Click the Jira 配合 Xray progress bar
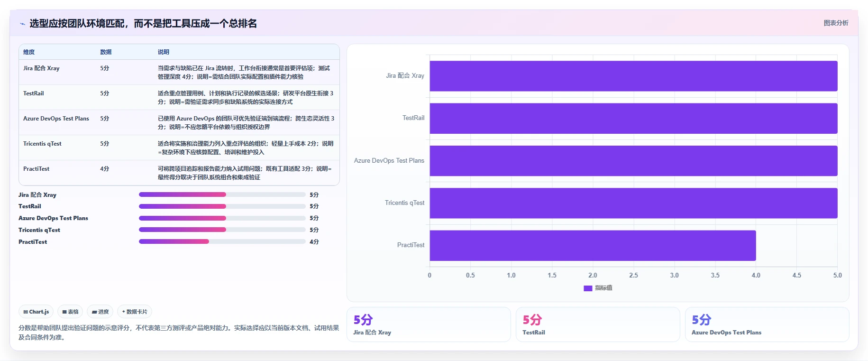Screen dimensions: 868x361 pos(222,194)
